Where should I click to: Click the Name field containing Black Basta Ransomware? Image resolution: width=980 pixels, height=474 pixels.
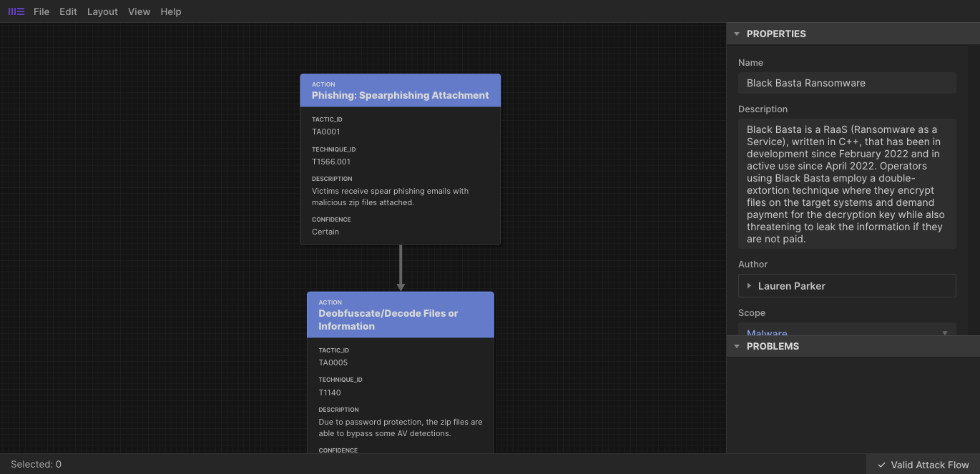point(847,83)
